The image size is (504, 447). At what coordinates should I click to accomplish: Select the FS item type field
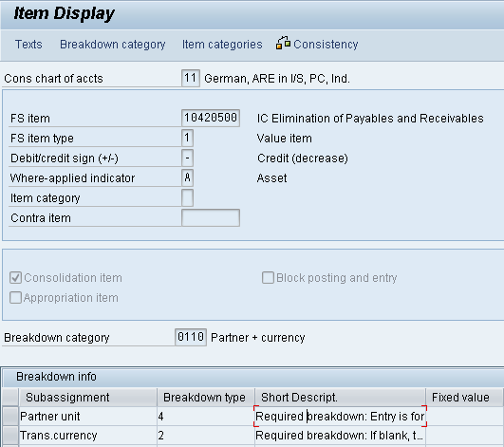[x=187, y=138]
